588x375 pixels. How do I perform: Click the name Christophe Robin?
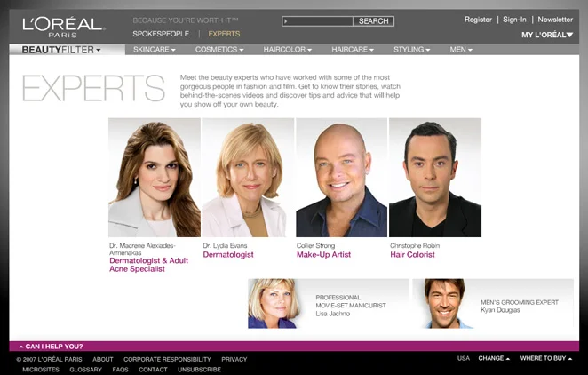coord(415,245)
